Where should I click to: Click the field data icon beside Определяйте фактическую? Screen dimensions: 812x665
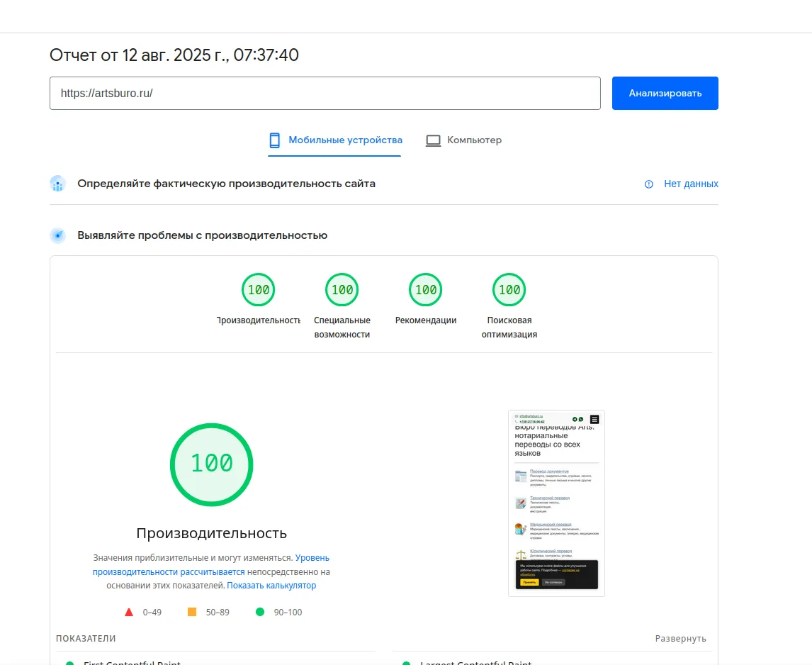tap(58, 184)
